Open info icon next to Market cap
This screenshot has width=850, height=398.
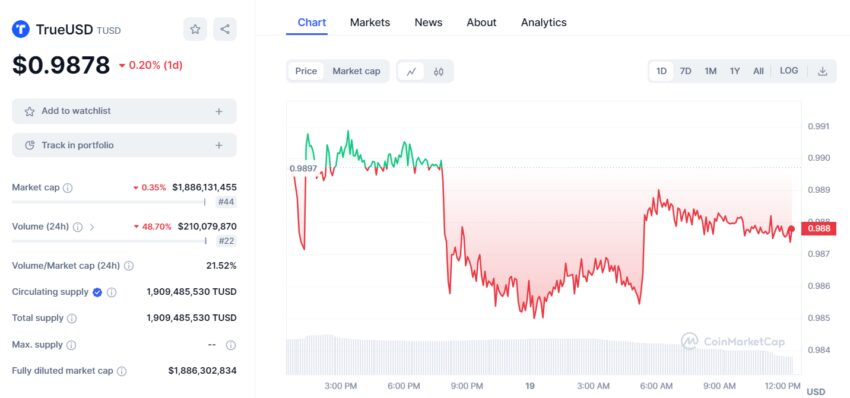[68, 188]
